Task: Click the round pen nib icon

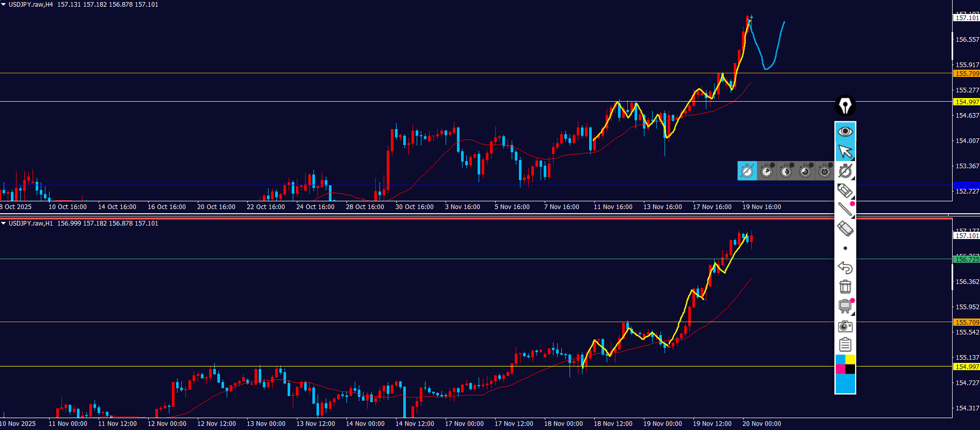Action: 845,106
